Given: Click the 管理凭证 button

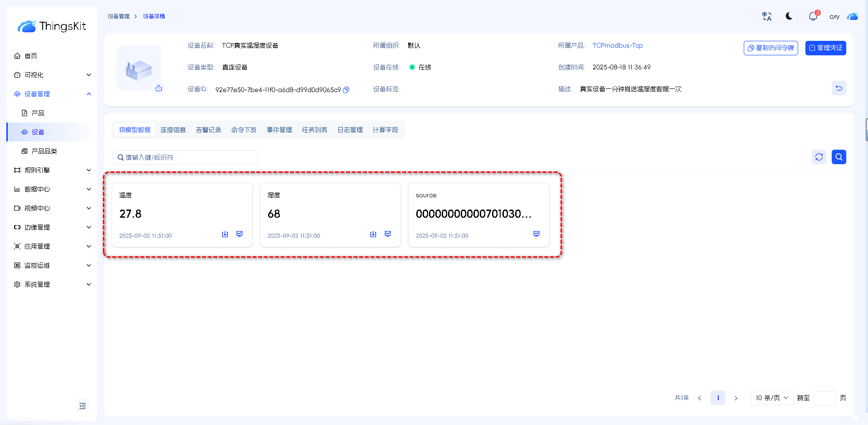Looking at the screenshot, I should 825,48.
